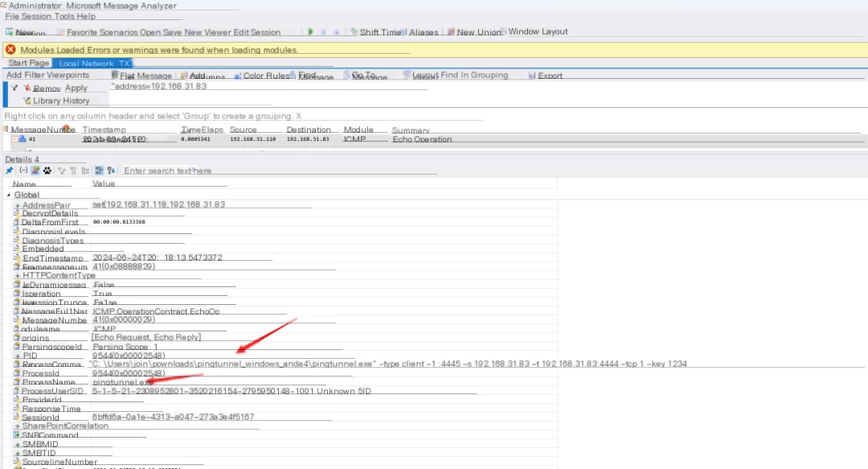
Task: Click the red error icon in the warning bar
Action: pyautogui.click(x=10, y=50)
